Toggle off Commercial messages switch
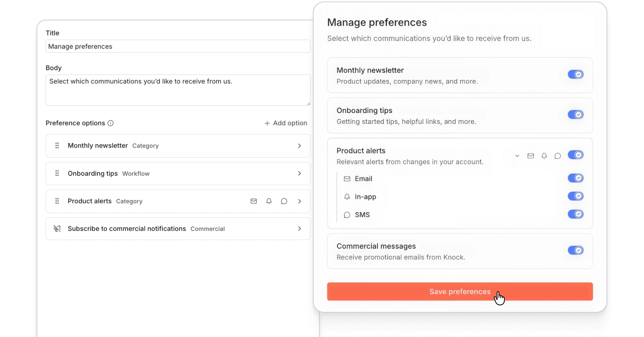 (575, 250)
